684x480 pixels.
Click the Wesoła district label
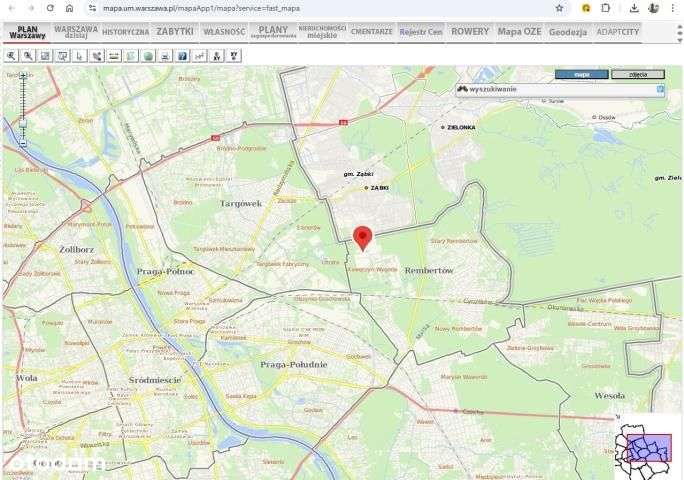click(x=610, y=396)
